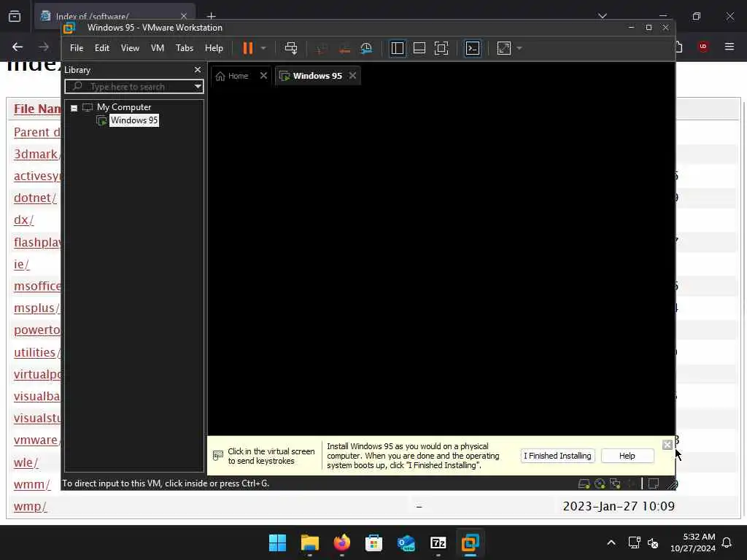Click the I Finished Installing button

coord(557,456)
